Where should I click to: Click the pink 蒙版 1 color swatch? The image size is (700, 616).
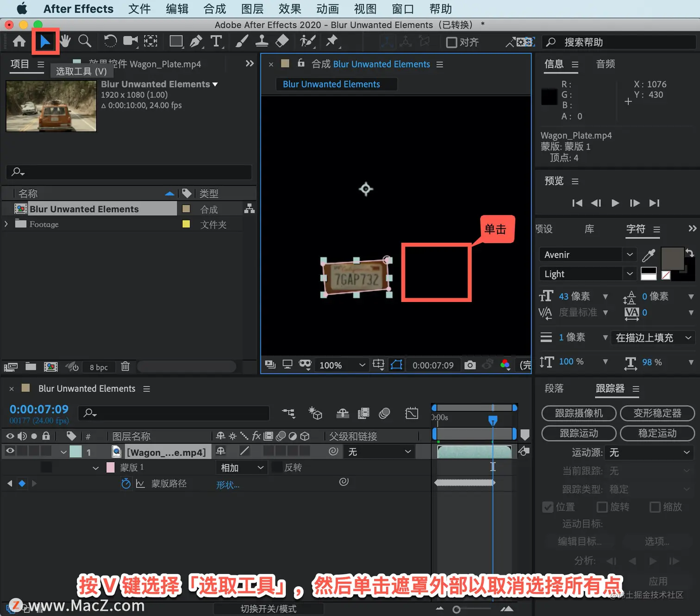111,467
